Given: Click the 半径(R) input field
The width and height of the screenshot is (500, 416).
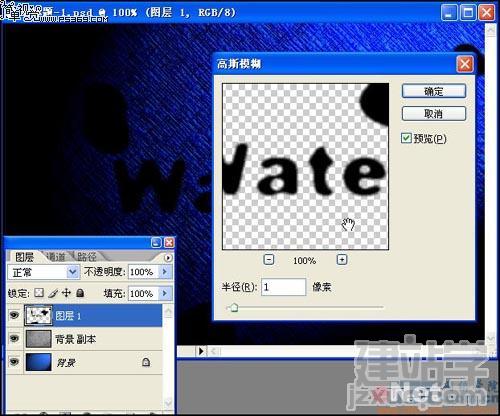Looking at the screenshot, I should pyautogui.click(x=283, y=287).
